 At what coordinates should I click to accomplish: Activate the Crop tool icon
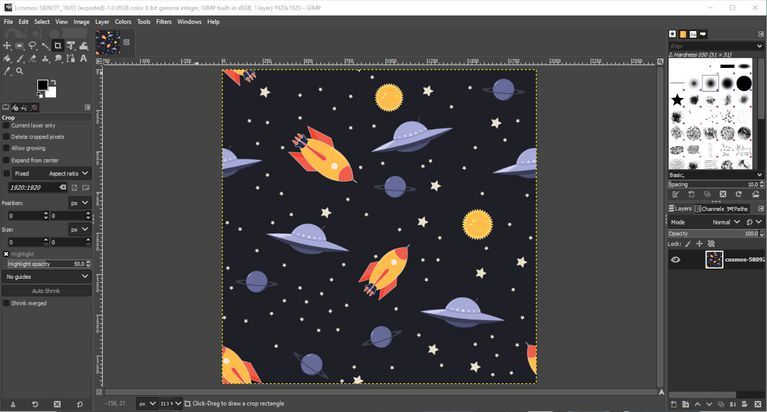pos(58,46)
